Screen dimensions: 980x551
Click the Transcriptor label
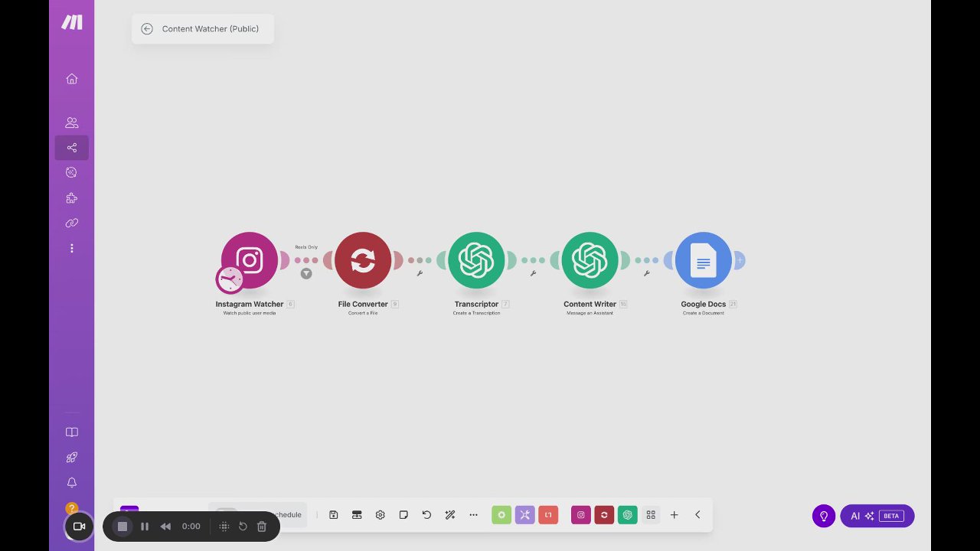coord(476,304)
